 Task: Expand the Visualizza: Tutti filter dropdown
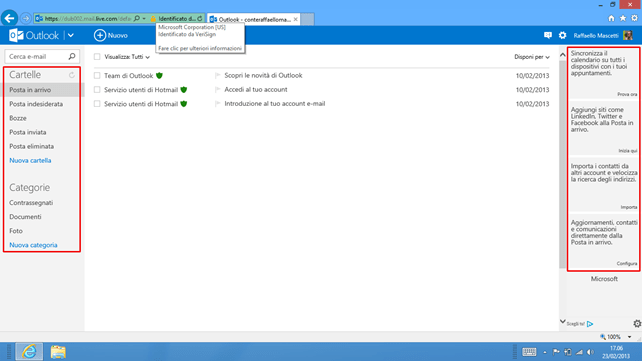(x=127, y=57)
